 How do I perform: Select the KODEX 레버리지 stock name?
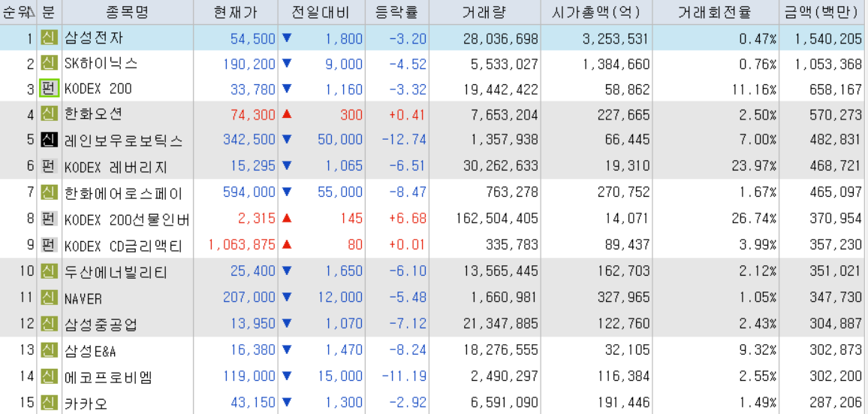pyautogui.click(x=116, y=167)
